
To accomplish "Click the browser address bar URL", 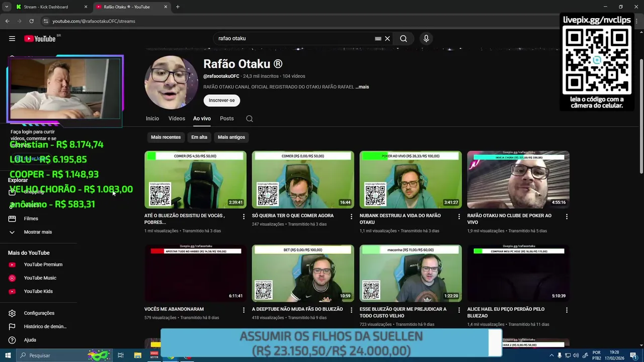I will click(94, 21).
